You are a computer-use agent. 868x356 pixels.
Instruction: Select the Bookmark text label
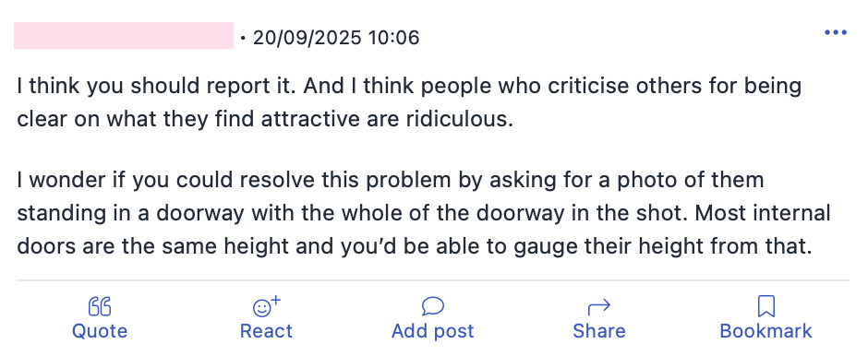pos(766,331)
